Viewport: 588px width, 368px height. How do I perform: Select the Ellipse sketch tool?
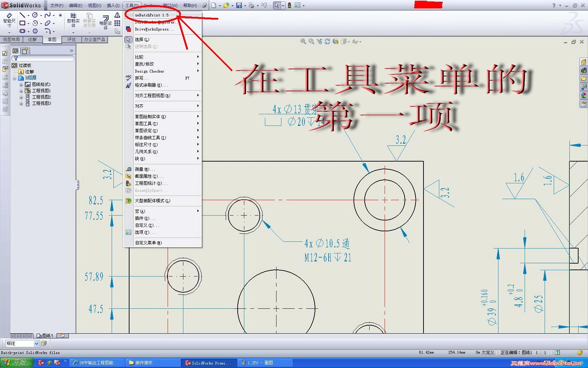48,23
